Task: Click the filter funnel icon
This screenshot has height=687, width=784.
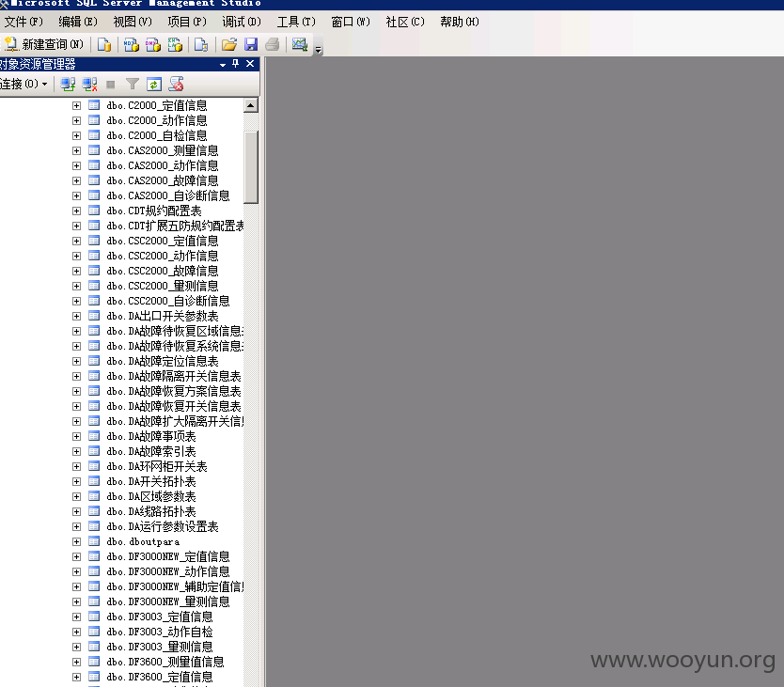Action: click(132, 84)
